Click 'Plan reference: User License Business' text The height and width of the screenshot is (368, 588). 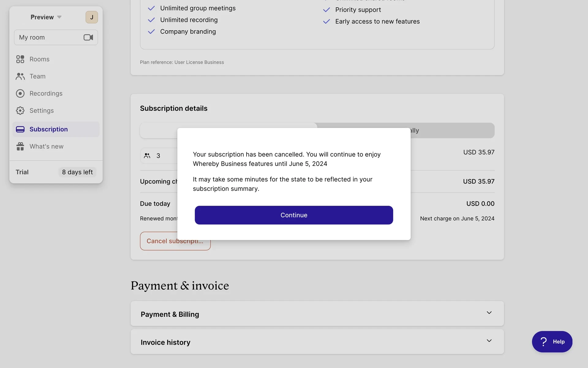pos(182,62)
